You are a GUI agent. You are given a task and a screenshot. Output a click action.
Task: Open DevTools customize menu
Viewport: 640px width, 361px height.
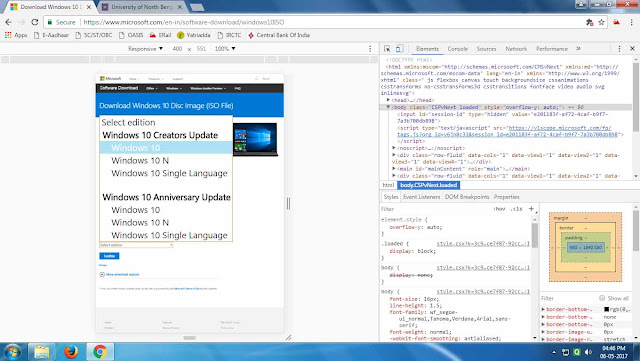(x=619, y=49)
